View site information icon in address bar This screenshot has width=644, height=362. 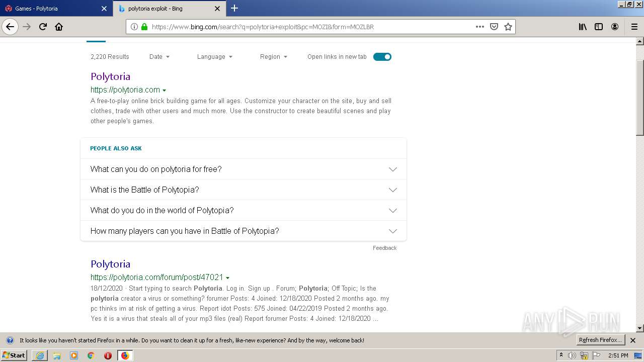(134, 27)
